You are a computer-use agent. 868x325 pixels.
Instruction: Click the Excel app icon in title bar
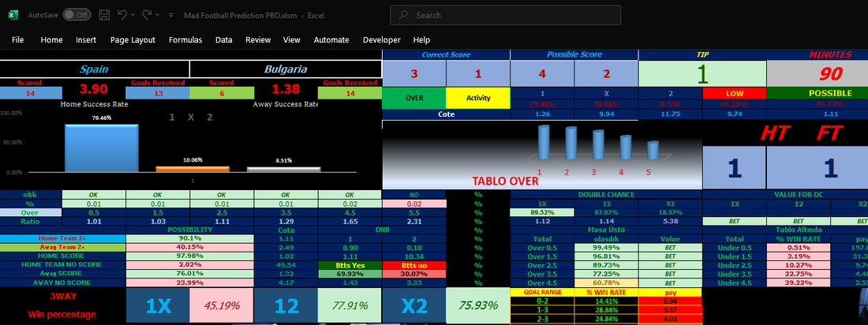click(13, 15)
